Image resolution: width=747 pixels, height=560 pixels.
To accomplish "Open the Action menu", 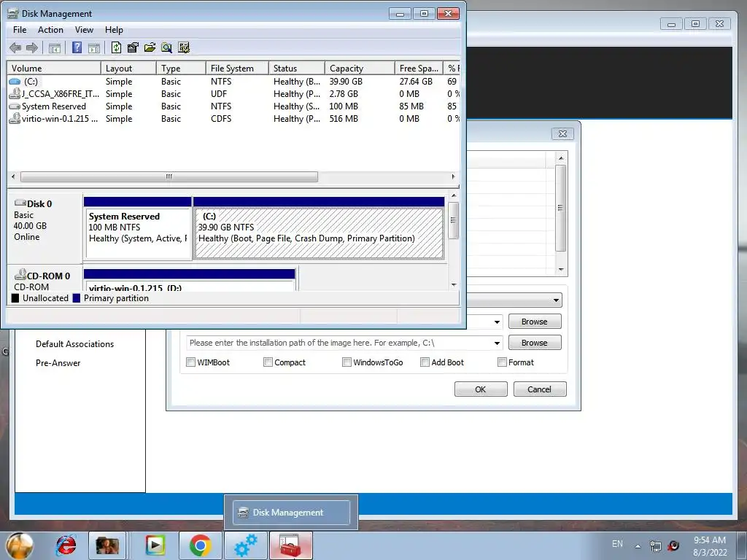I will click(50, 29).
